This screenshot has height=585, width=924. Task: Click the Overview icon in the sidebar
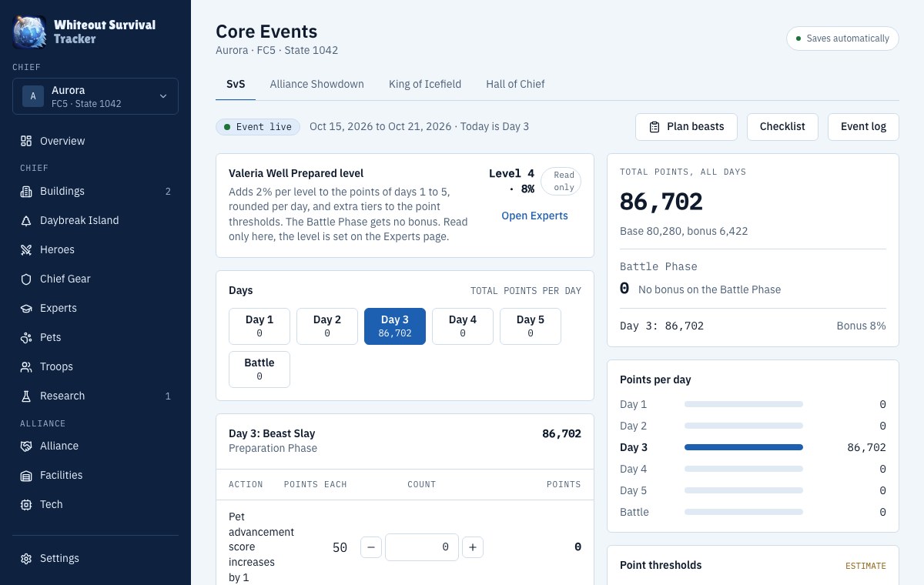[26, 141]
